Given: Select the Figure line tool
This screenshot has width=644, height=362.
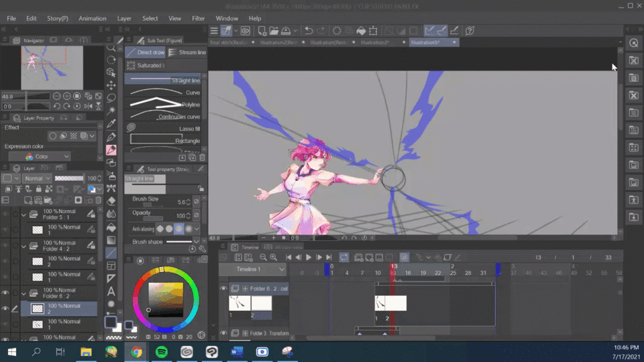Looking at the screenshot, I should pyautogui.click(x=111, y=253).
